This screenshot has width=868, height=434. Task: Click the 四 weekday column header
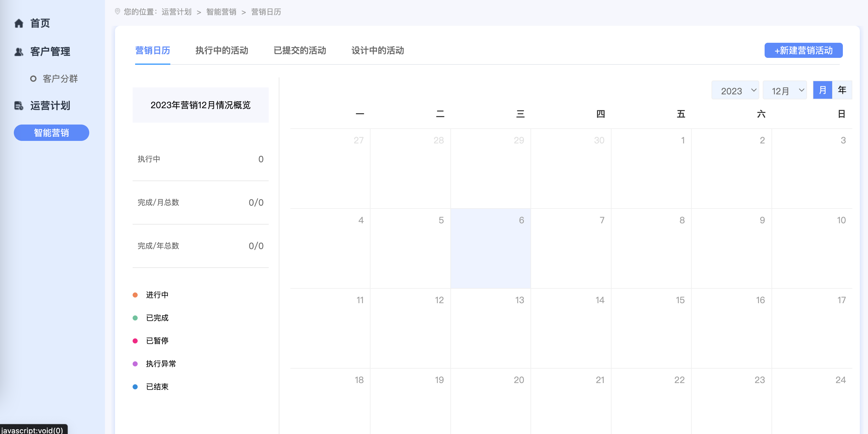point(601,114)
